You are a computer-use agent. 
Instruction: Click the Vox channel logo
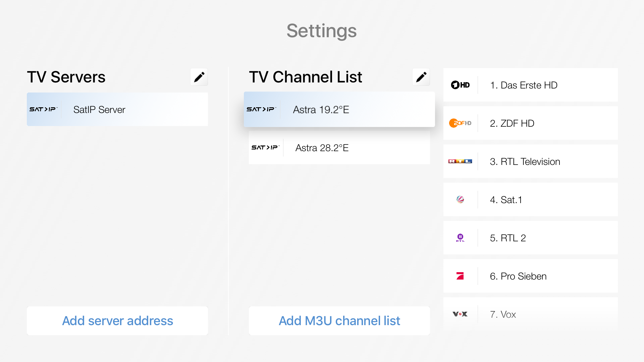(460, 314)
